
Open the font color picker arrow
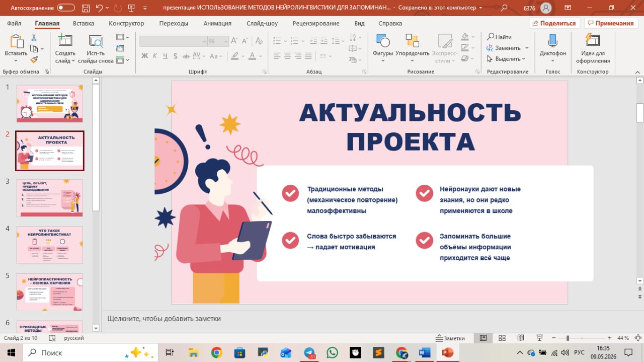point(260,56)
